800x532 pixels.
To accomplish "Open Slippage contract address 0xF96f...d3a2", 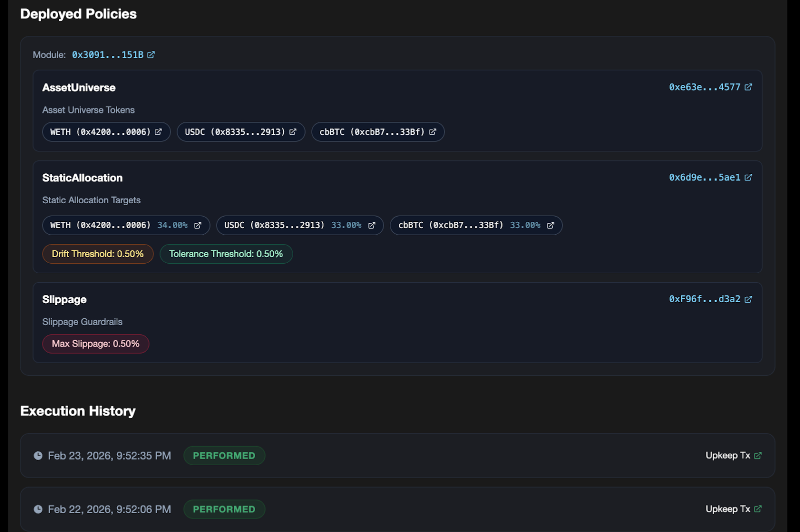I will (x=704, y=299).
